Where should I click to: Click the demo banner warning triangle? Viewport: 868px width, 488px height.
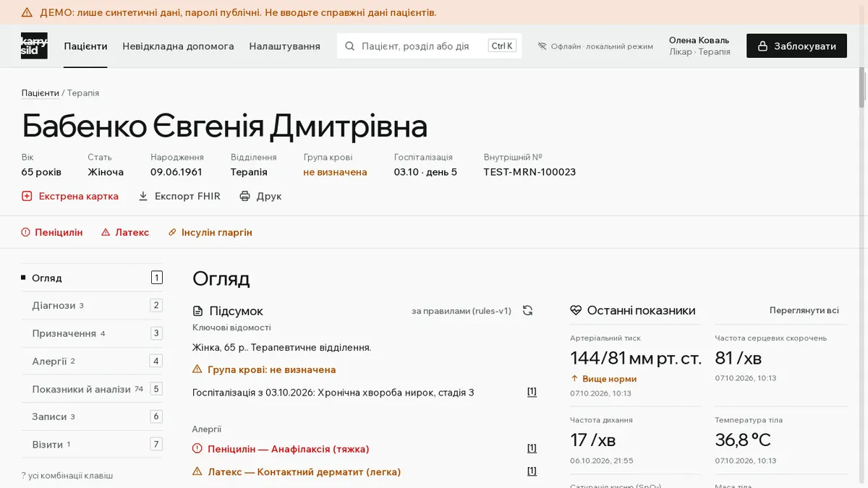pos(27,12)
